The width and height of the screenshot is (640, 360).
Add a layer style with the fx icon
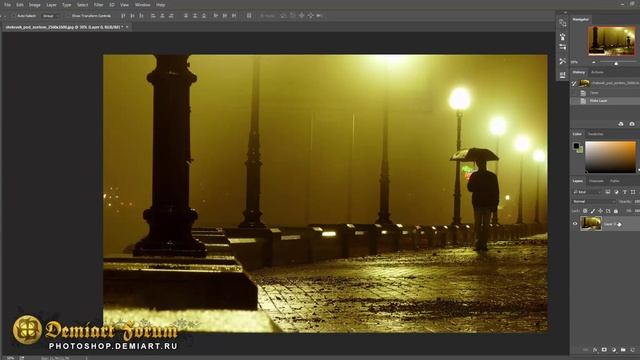point(595,350)
